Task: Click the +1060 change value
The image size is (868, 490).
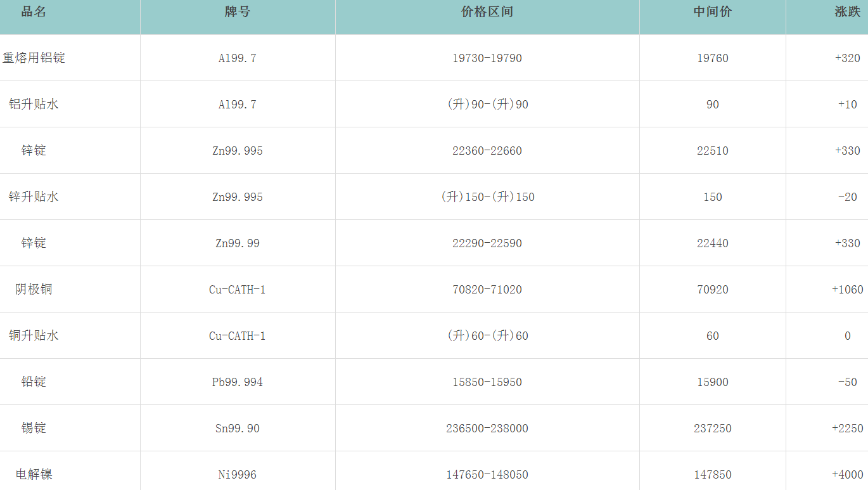Action: point(847,290)
